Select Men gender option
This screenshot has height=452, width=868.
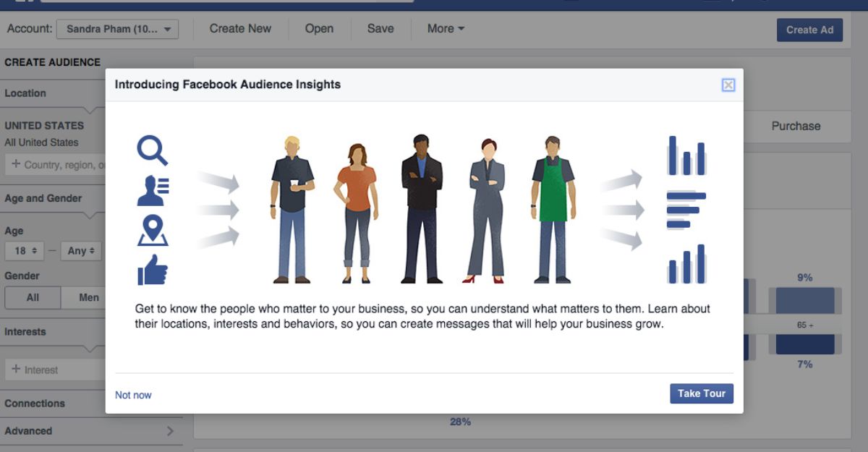[x=83, y=297]
